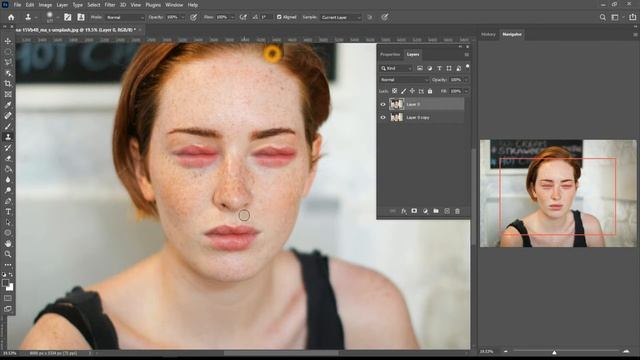Add a layer style with fx
The image size is (640, 360).
click(x=403, y=211)
